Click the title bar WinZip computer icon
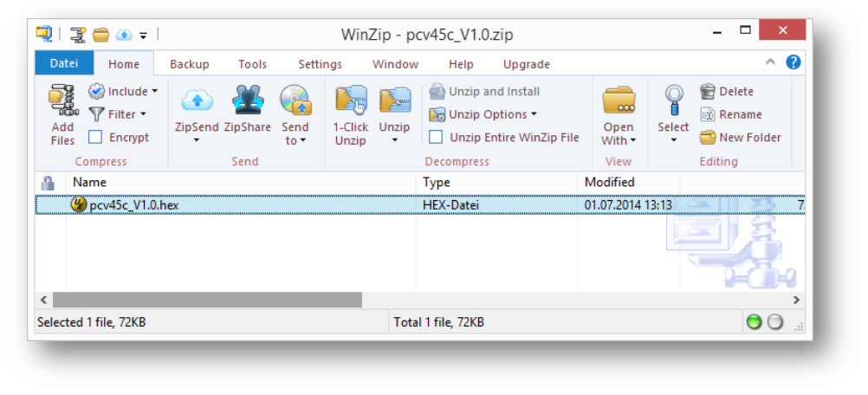 (43, 34)
